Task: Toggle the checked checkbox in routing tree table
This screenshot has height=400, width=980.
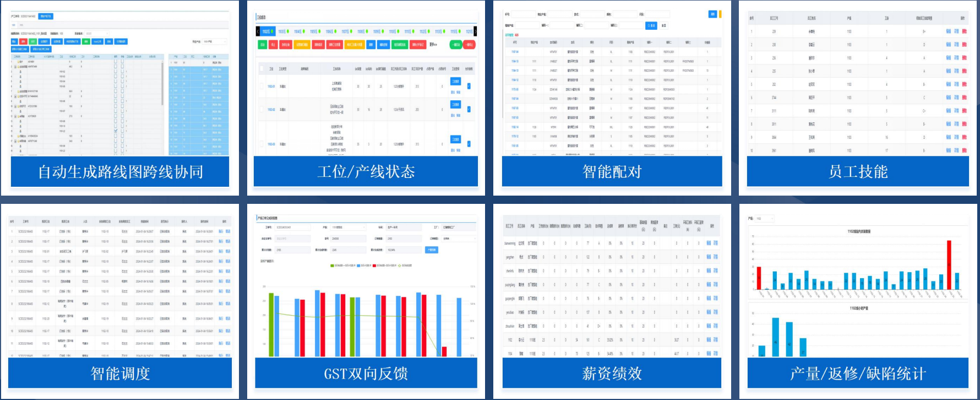Action: [x=115, y=131]
